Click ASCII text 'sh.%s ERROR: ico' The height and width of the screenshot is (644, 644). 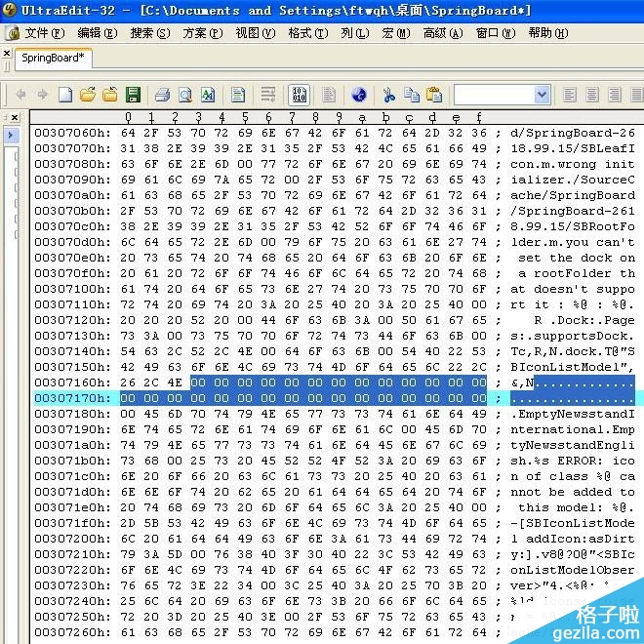click(x=573, y=461)
